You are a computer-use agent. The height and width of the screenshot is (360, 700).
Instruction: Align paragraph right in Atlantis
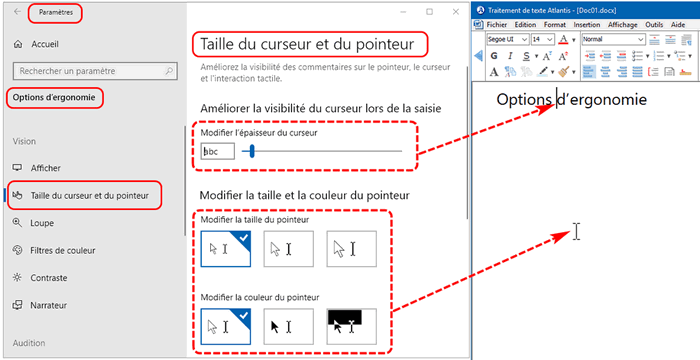pos(622,72)
